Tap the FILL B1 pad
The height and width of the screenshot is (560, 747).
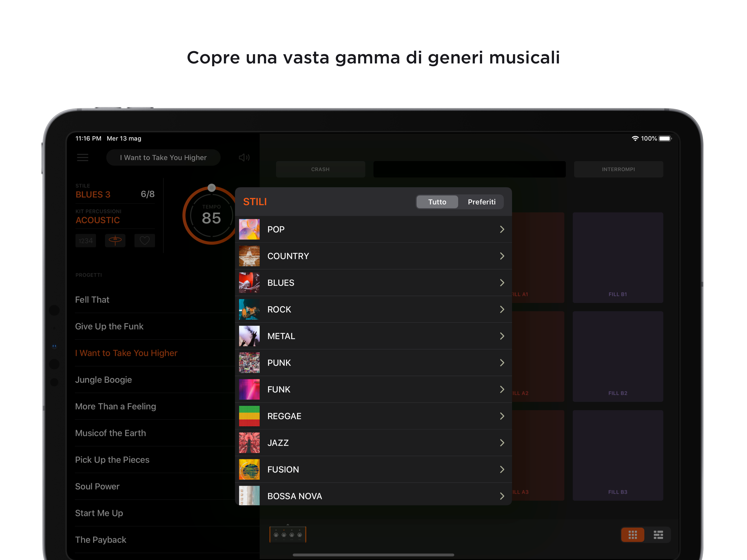[x=618, y=257]
